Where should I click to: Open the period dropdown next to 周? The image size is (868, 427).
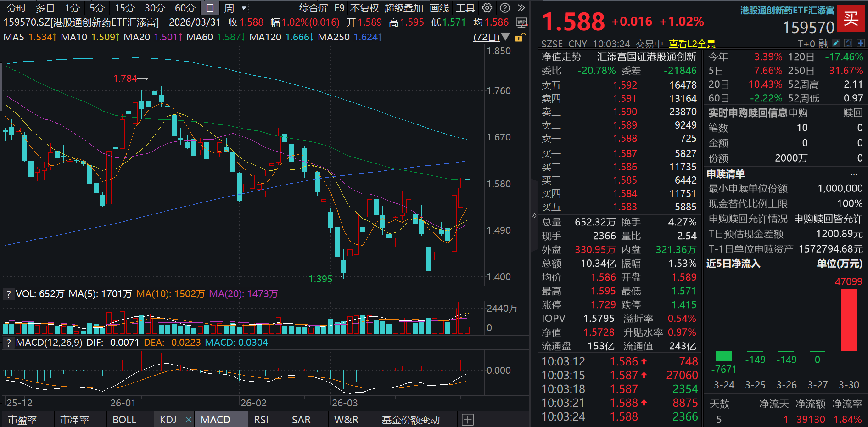245,8
